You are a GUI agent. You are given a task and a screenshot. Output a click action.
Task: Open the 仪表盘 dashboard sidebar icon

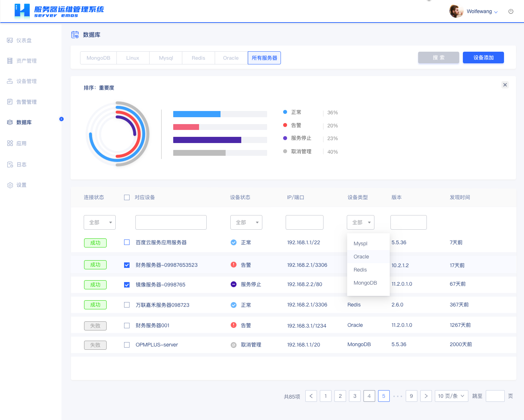coord(10,40)
